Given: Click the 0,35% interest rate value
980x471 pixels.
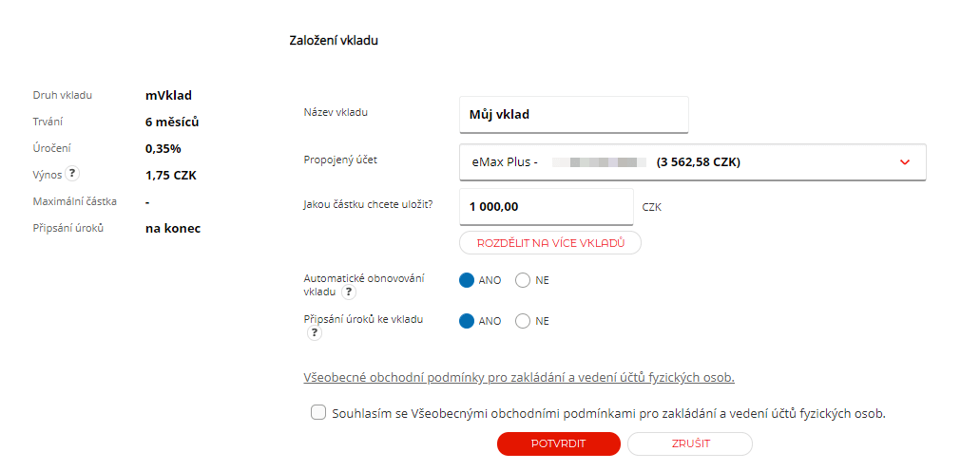Looking at the screenshot, I should point(163,149).
